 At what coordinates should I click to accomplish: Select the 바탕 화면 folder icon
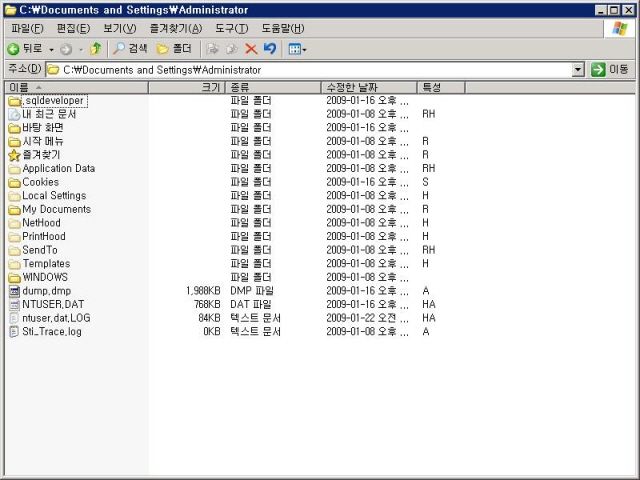pos(14,128)
